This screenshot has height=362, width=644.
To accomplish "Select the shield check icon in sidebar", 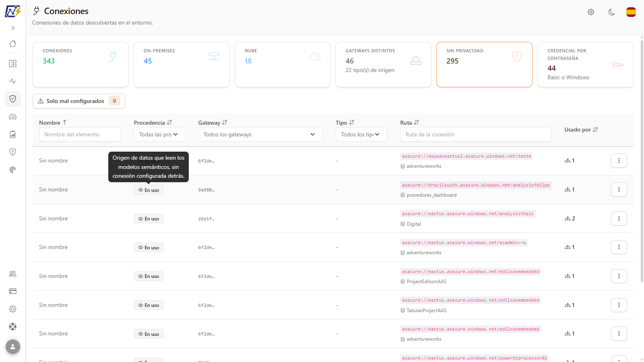I will click(13, 99).
